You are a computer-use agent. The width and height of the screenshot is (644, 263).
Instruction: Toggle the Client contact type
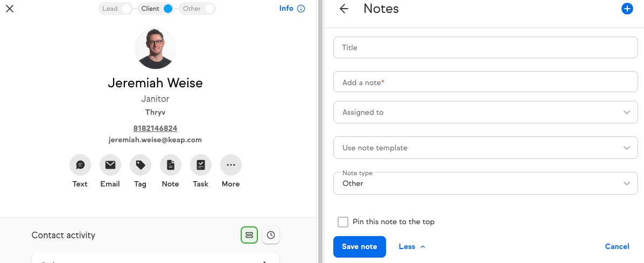(x=156, y=9)
